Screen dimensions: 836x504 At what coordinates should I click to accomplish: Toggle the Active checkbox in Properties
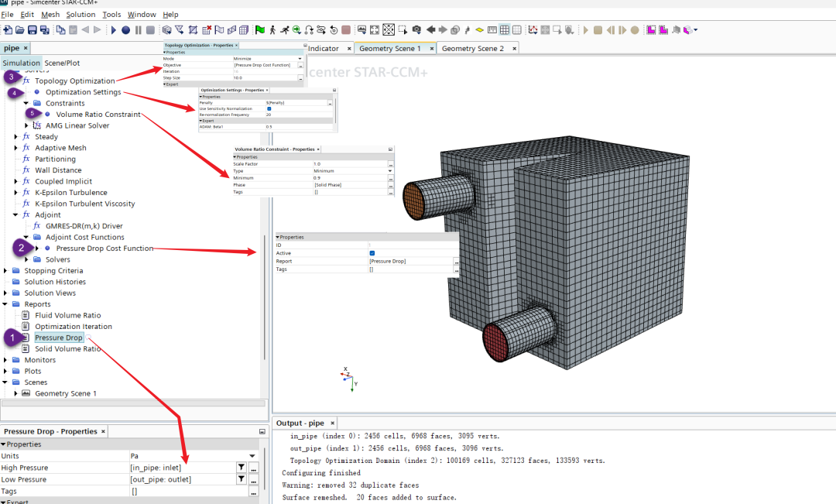tap(372, 253)
